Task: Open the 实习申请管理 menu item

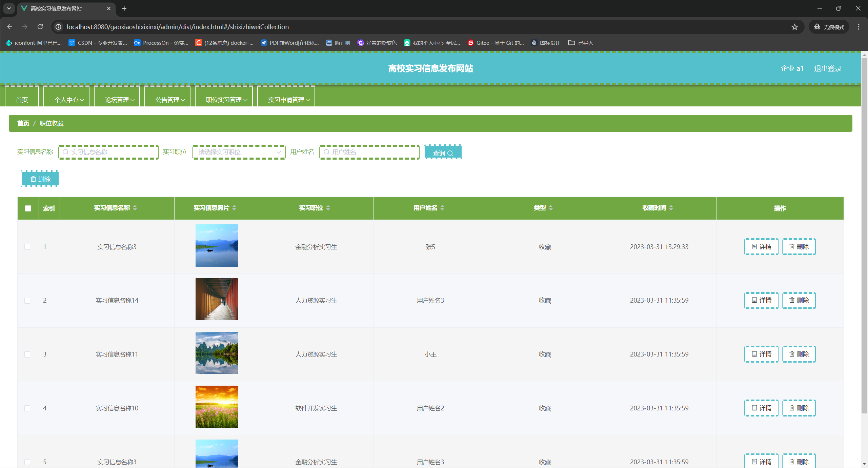Action: pos(289,100)
